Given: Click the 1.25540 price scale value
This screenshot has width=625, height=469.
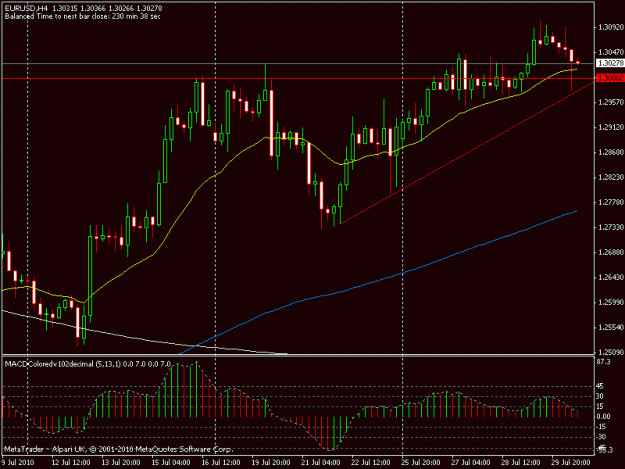Looking at the screenshot, I should [610, 328].
